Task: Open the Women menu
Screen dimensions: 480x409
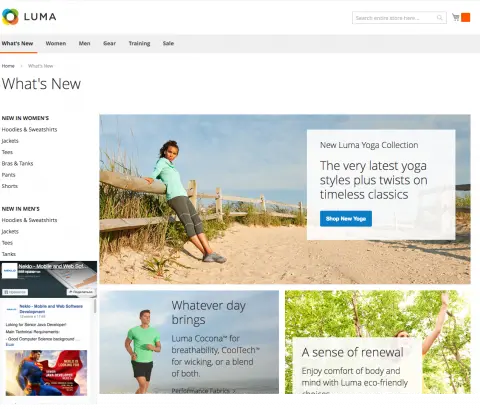Action: coord(56,43)
